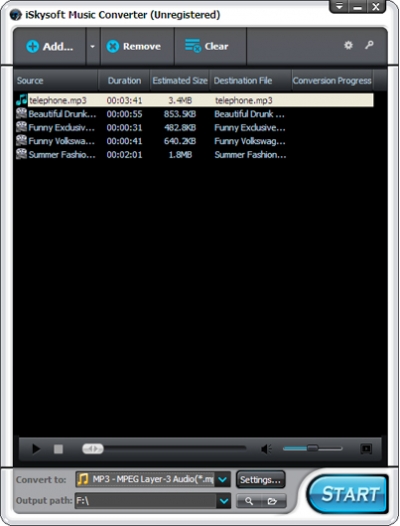Sort the list by the Duration column header
400x526 pixels.
[124, 81]
